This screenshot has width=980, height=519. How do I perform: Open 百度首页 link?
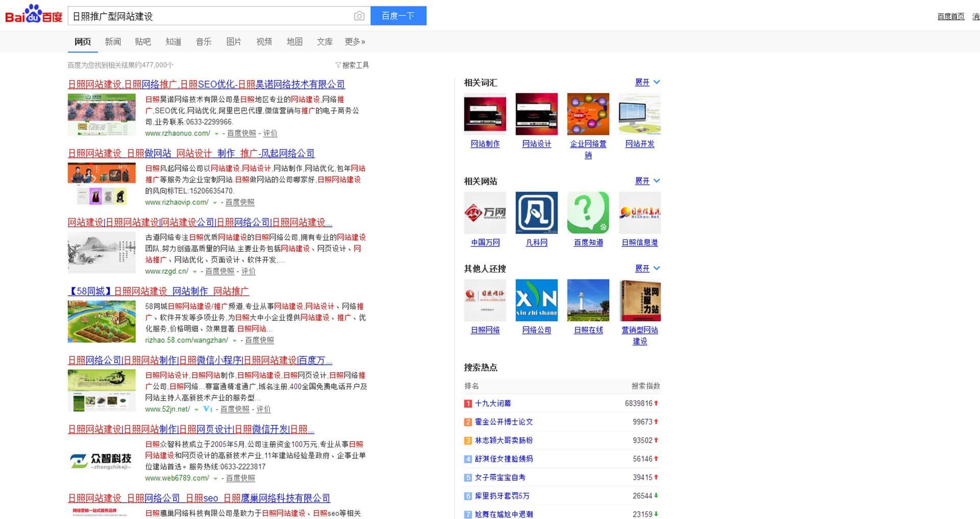[x=951, y=16]
